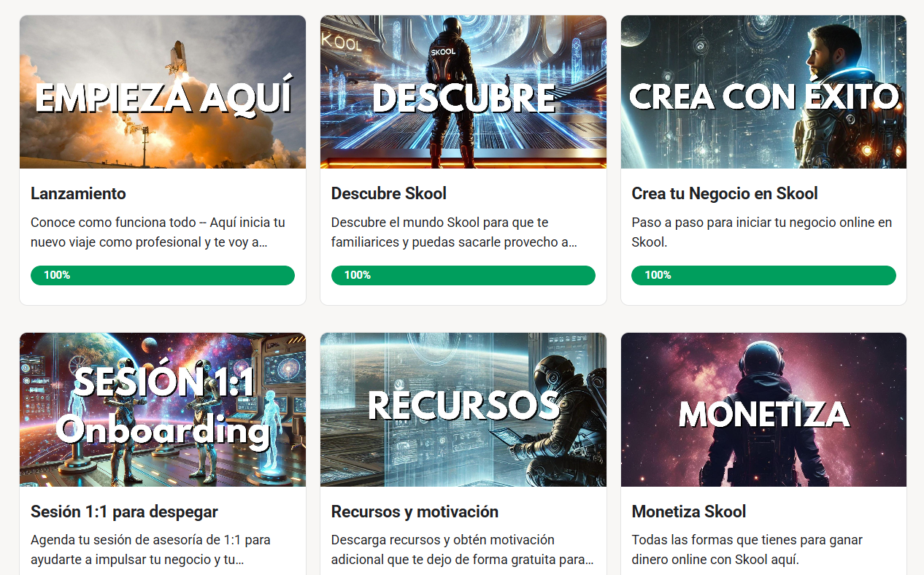Click the Sesión 1:1 para despegar title
Image resolution: width=924 pixels, height=575 pixels.
point(124,512)
